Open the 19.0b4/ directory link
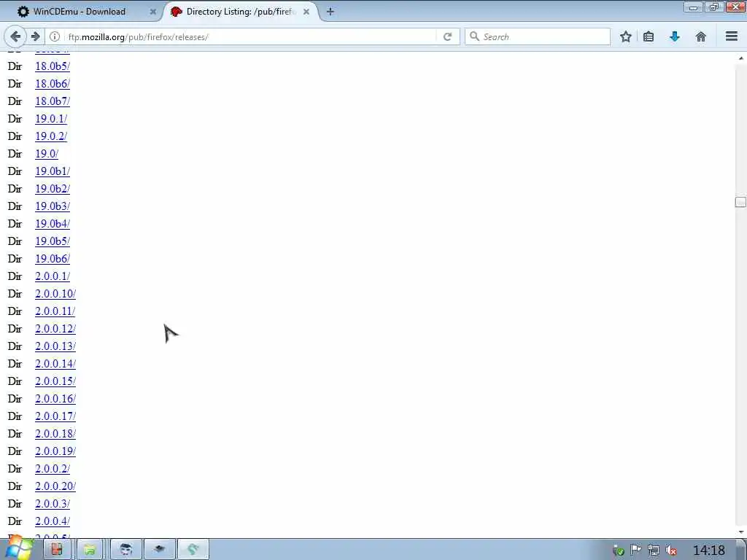This screenshot has height=560, width=747. click(x=53, y=224)
